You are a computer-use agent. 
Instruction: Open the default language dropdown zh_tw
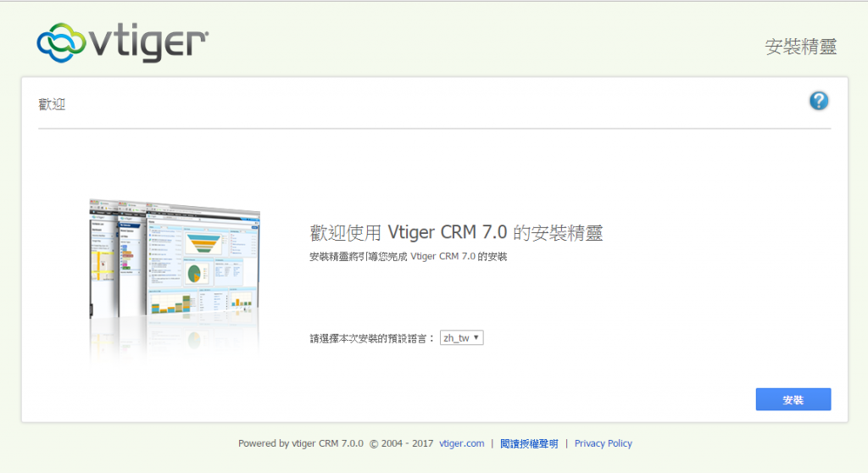point(462,337)
